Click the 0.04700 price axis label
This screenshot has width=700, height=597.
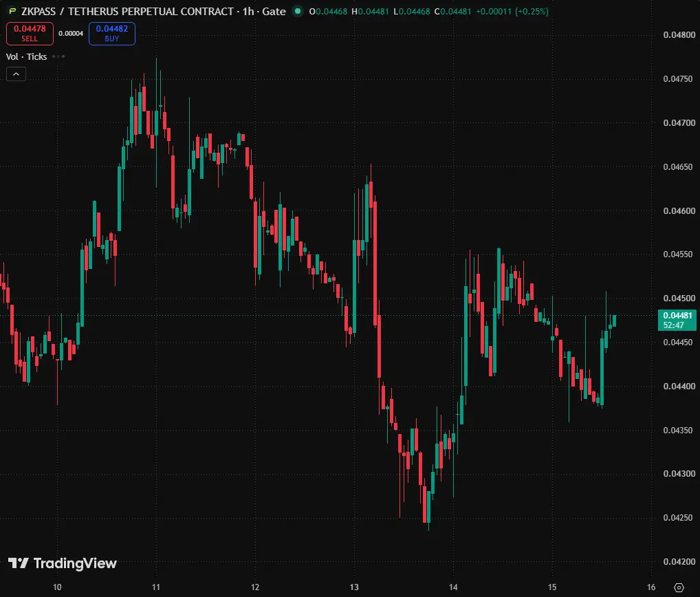679,123
